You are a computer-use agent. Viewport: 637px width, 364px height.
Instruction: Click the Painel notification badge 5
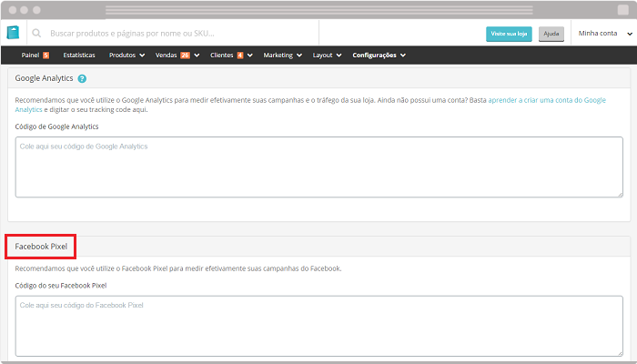45,56
